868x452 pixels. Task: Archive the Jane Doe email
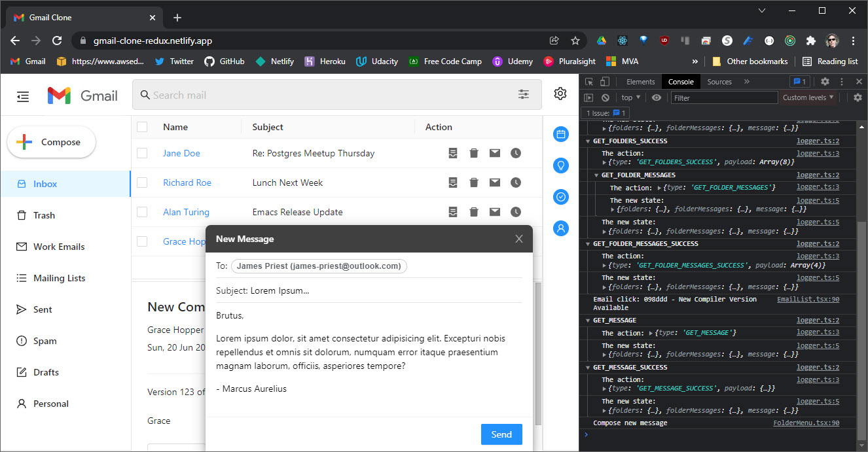pyautogui.click(x=452, y=153)
